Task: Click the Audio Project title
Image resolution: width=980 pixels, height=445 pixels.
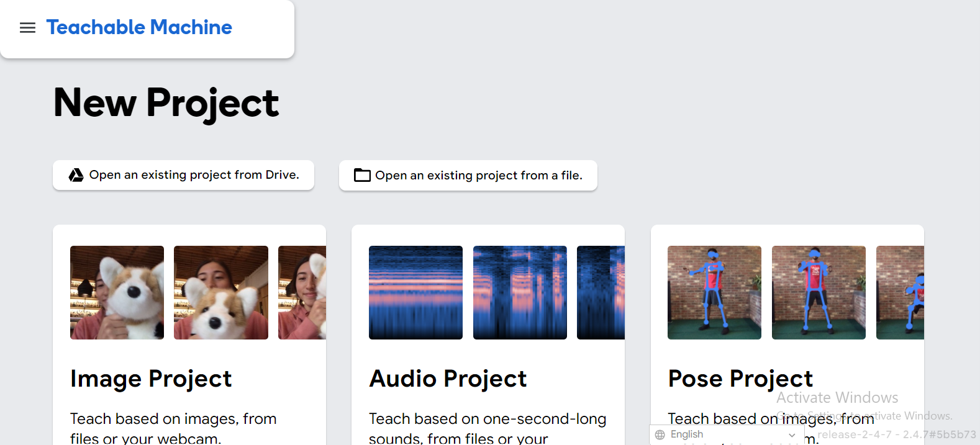Action: pos(448,379)
